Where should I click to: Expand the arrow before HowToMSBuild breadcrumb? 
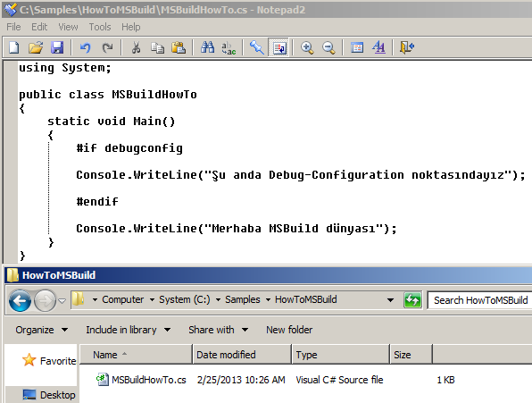click(268, 300)
